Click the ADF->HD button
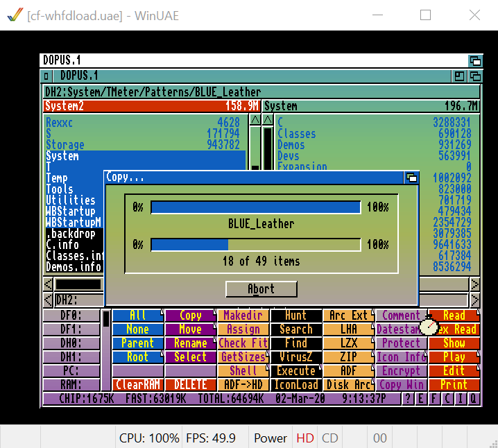This screenshot has height=448, width=498. click(243, 385)
